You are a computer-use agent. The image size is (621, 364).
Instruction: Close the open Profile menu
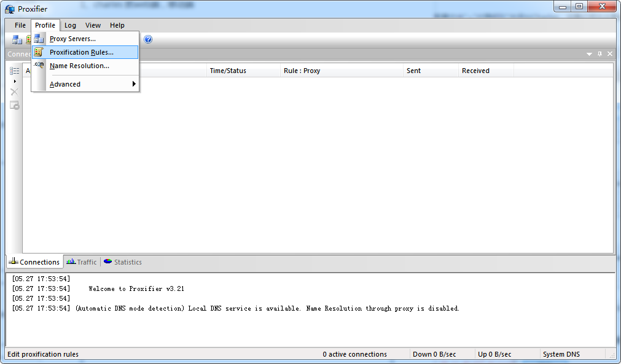[45, 25]
